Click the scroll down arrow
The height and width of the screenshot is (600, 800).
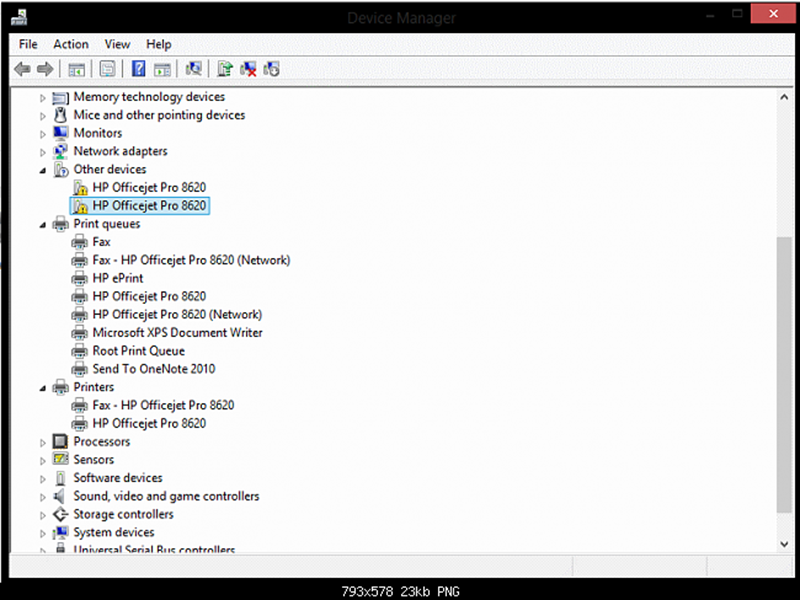click(784, 544)
